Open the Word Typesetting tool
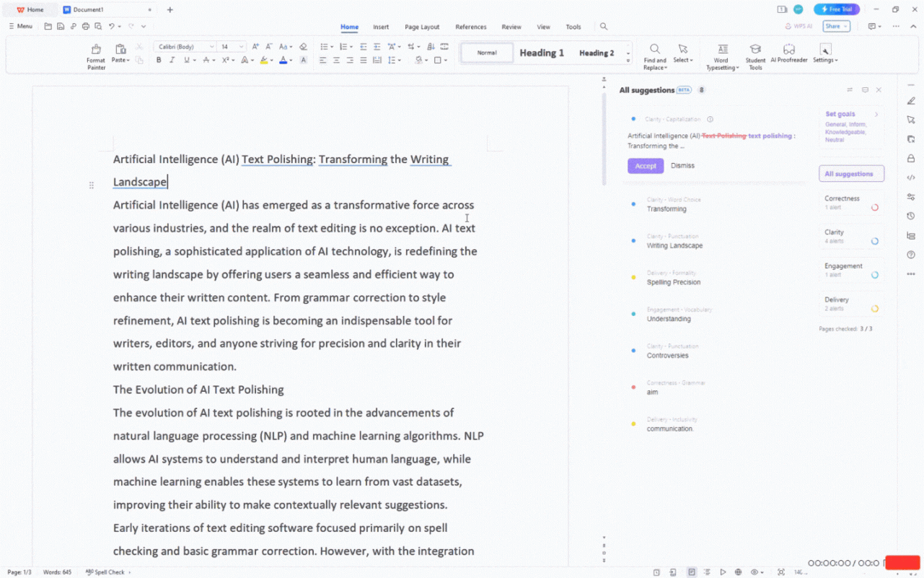Image resolution: width=924 pixels, height=578 pixels. click(x=721, y=53)
